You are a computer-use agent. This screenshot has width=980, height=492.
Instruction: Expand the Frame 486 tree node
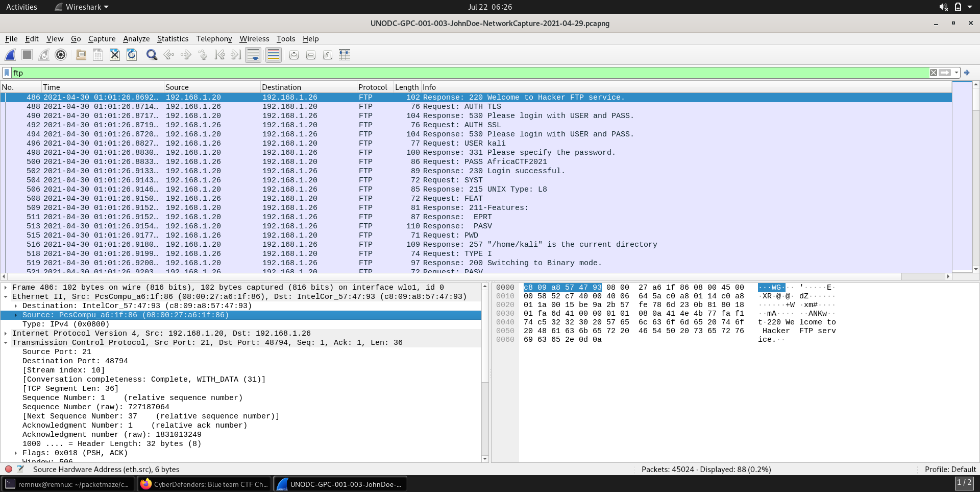6,288
